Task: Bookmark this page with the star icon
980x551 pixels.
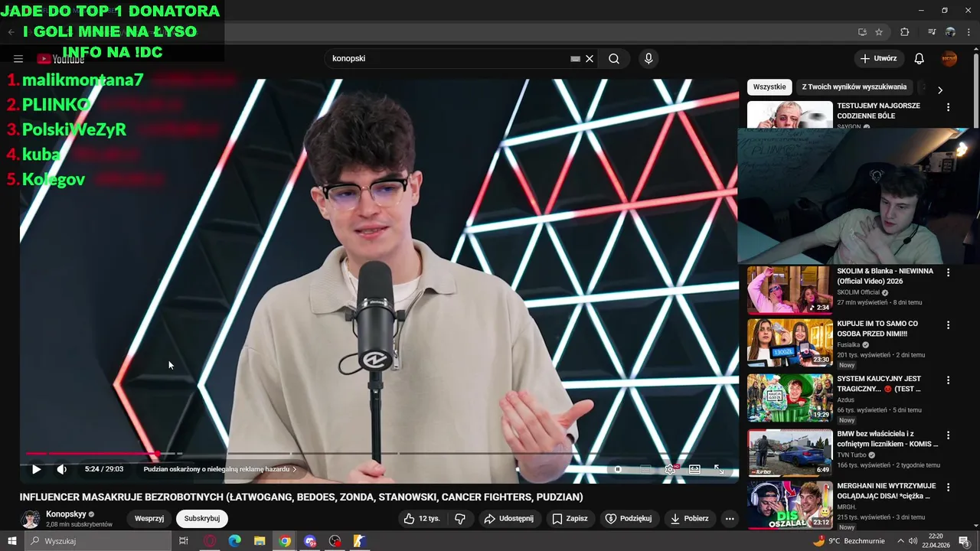Action: tap(879, 32)
